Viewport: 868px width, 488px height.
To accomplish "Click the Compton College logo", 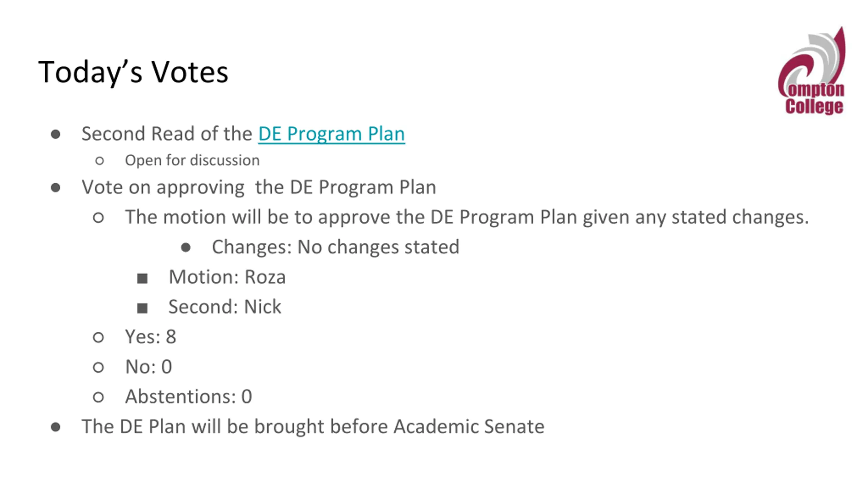I will [812, 71].
